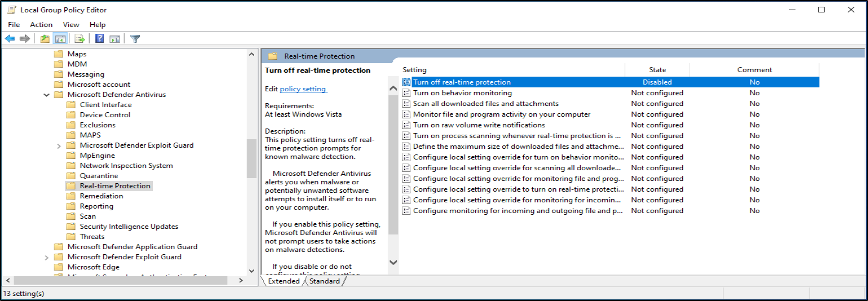
Task: Click the tree pane scroll up arrow
Action: [252, 54]
